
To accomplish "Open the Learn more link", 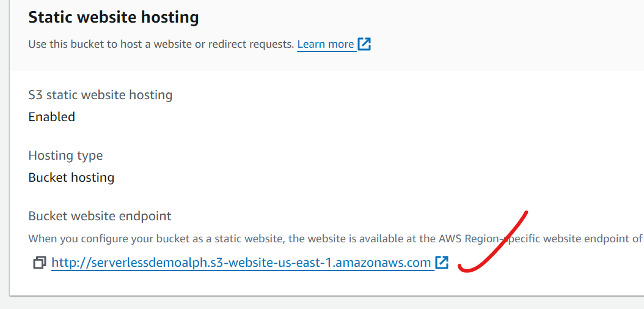I will coord(325,44).
